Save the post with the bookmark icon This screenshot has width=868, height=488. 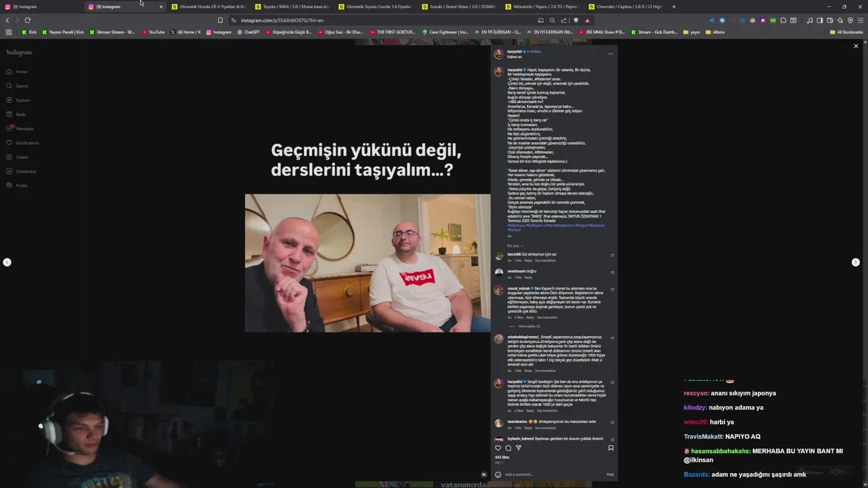tap(611, 448)
